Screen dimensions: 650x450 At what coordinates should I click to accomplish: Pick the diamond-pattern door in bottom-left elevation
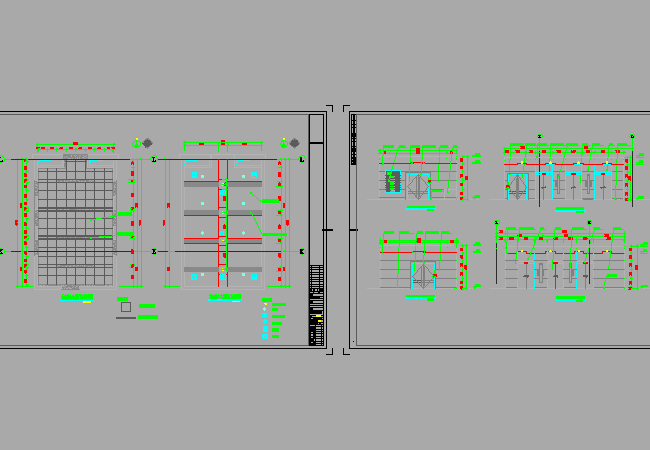[x=423, y=276]
